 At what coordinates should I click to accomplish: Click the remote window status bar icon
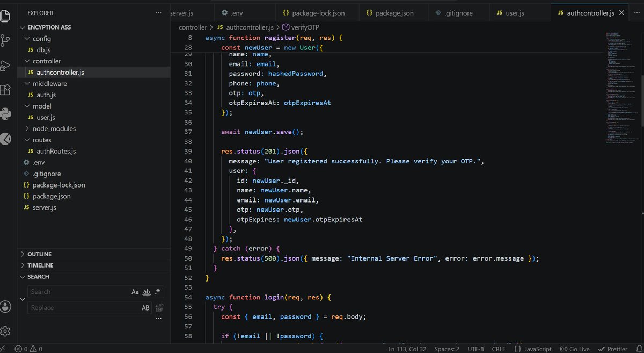point(3,349)
